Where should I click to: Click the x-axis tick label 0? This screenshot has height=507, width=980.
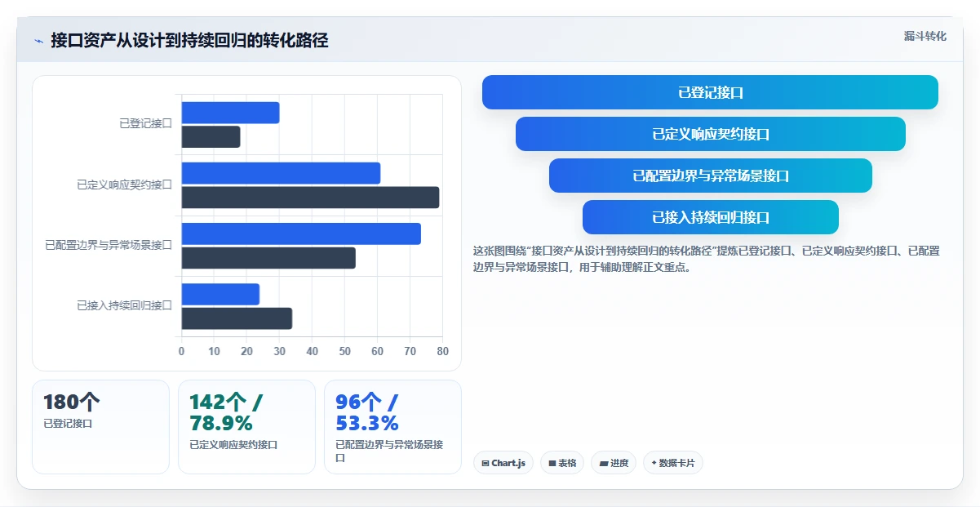[x=181, y=351]
